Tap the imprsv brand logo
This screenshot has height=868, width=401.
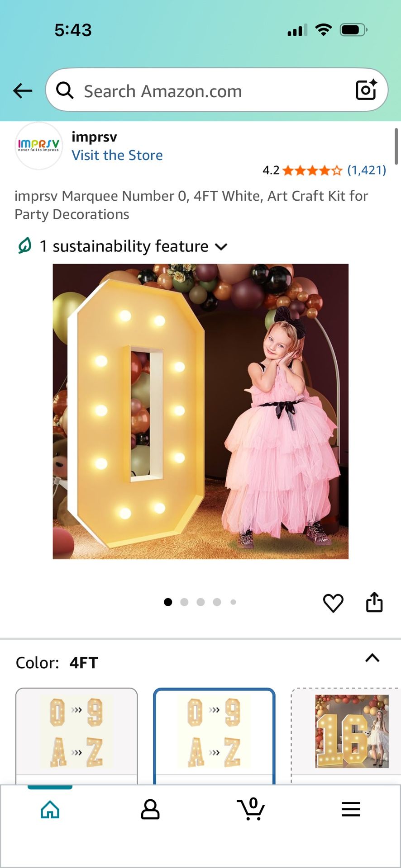38,146
